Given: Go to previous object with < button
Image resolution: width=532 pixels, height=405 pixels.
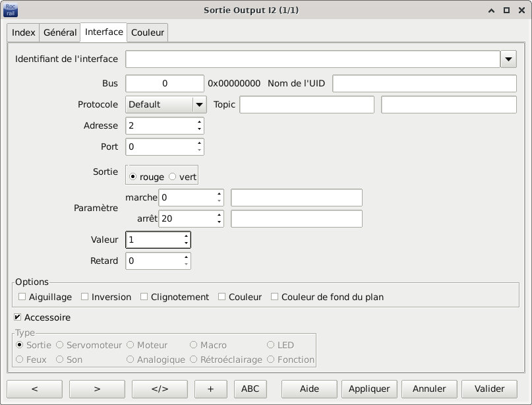Looking at the screenshot, I should (x=34, y=389).
